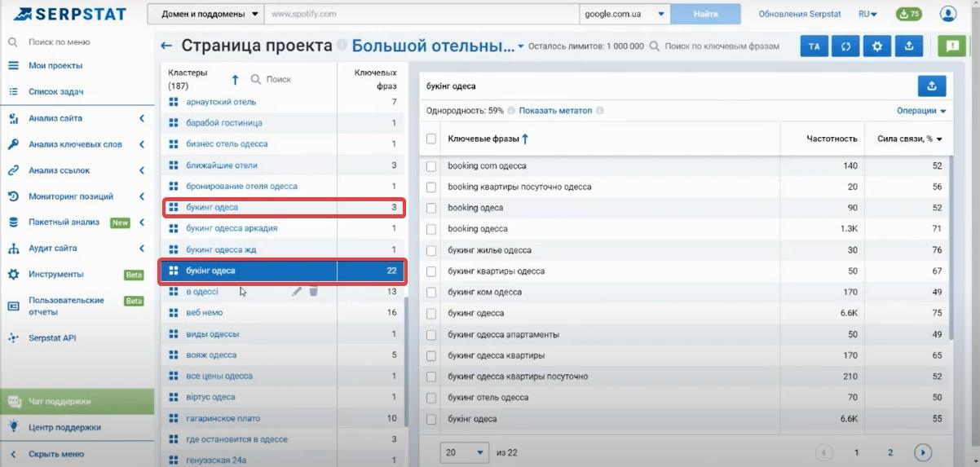
Task: Open project settings gear button
Action: coord(877,46)
